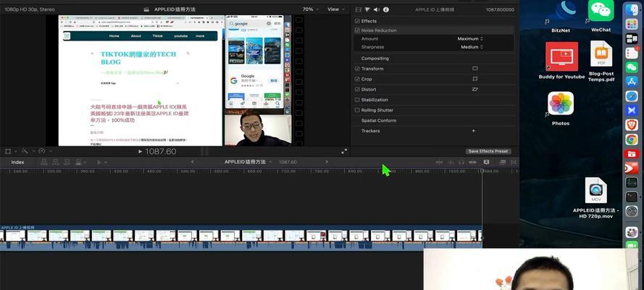
Task: Click the append clip edit icon
Action: coord(67,162)
